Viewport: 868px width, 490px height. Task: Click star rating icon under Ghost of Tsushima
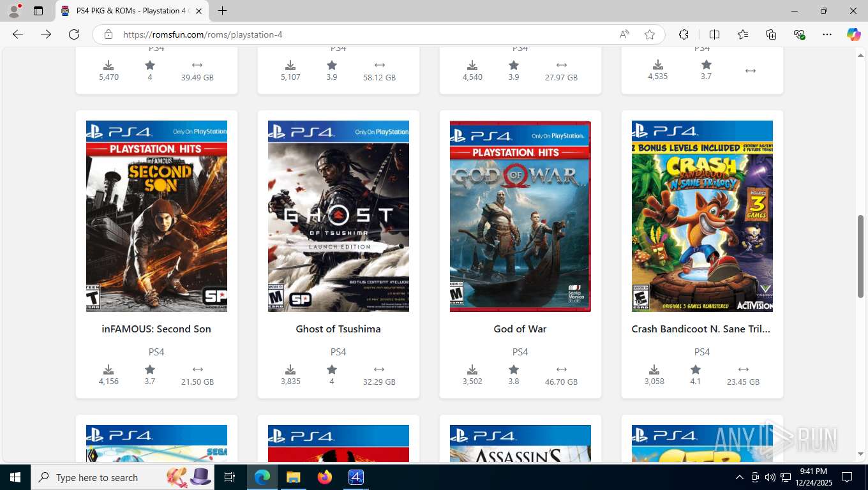332,370
